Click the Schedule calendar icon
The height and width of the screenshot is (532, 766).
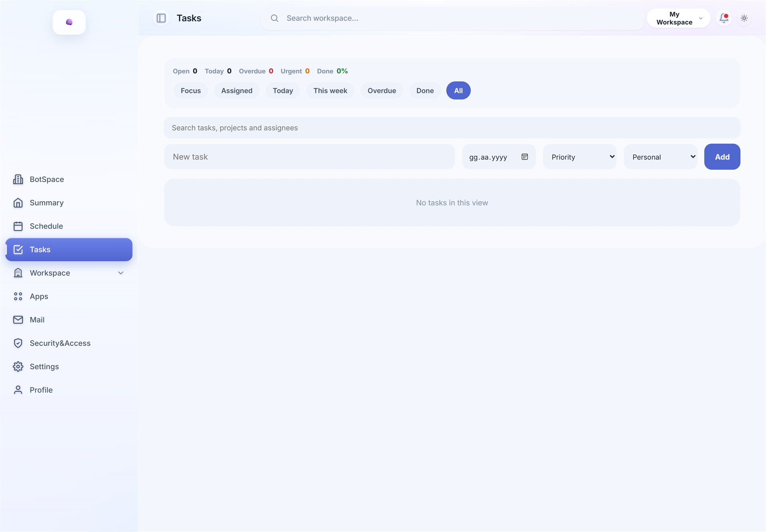(18, 226)
